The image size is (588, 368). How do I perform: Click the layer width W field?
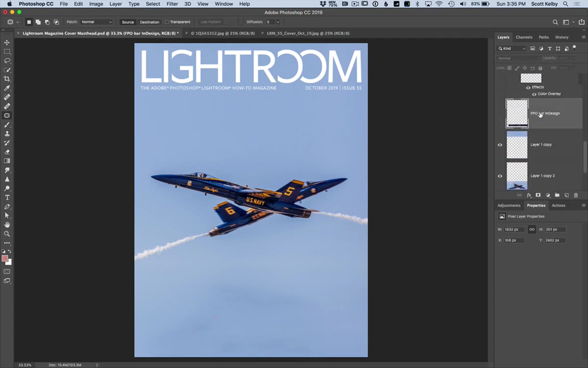(x=514, y=230)
